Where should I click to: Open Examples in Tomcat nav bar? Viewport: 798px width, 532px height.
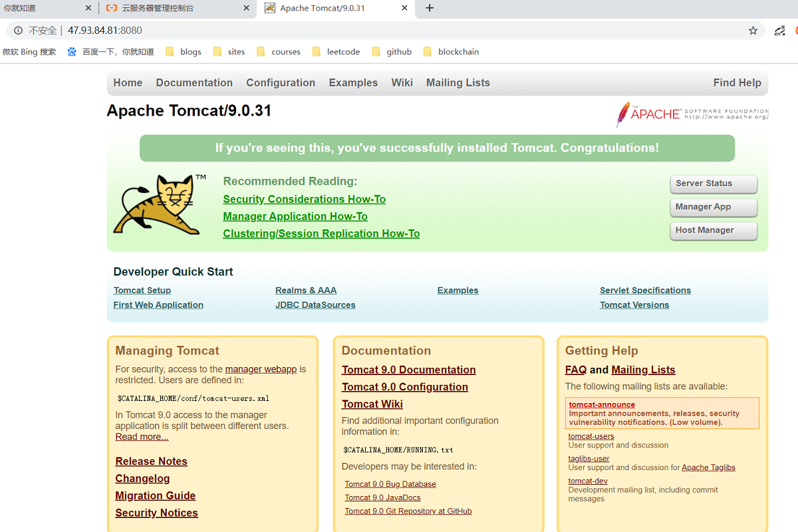(353, 83)
